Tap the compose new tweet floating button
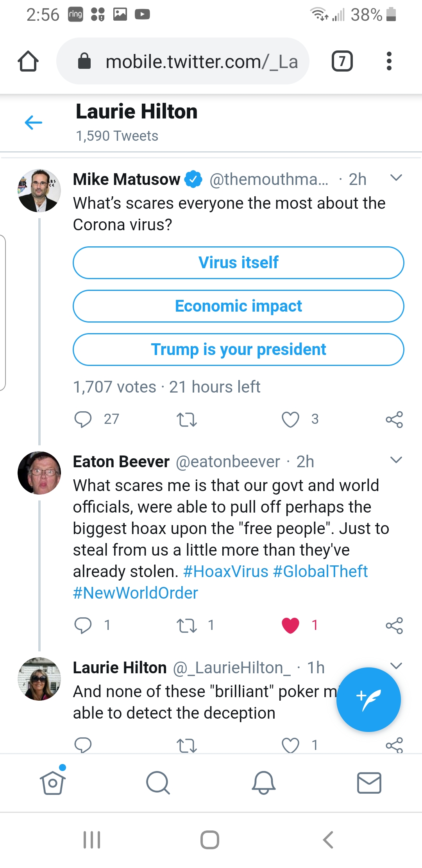This screenshot has width=422, height=868. 368,699
